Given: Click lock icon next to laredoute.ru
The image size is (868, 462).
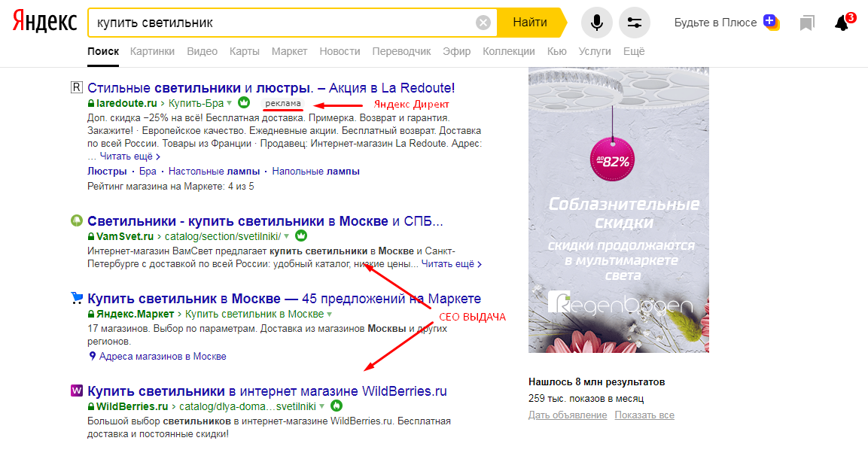Looking at the screenshot, I should pos(91,104).
